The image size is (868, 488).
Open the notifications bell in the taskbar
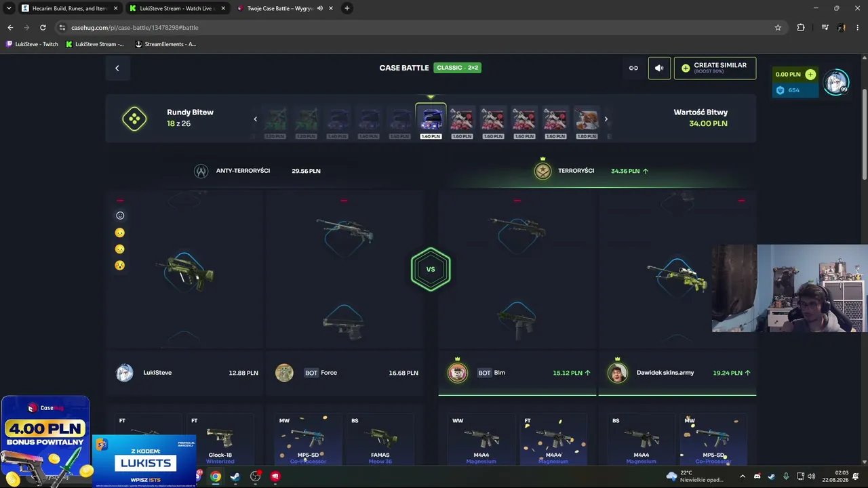point(856,476)
